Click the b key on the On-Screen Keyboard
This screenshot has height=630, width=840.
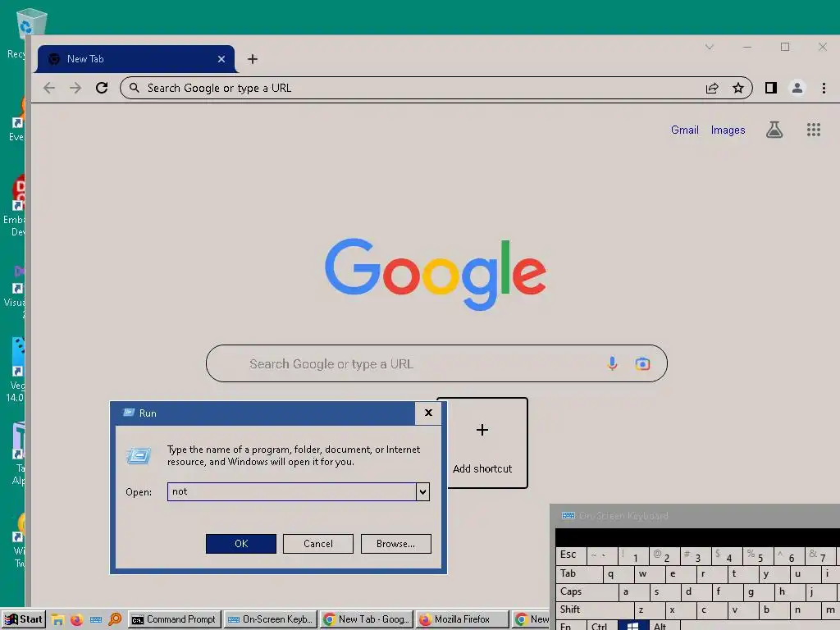click(x=774, y=609)
